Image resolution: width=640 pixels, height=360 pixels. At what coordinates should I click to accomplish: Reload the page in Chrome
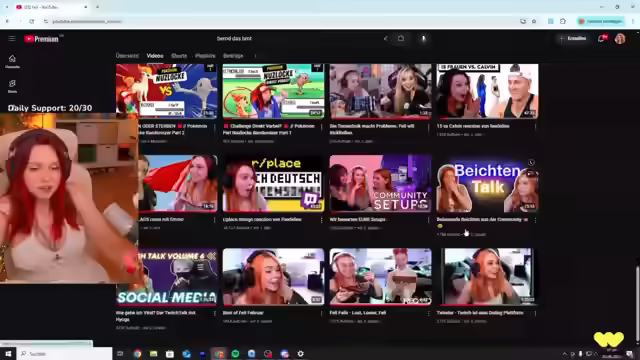pos(32,21)
